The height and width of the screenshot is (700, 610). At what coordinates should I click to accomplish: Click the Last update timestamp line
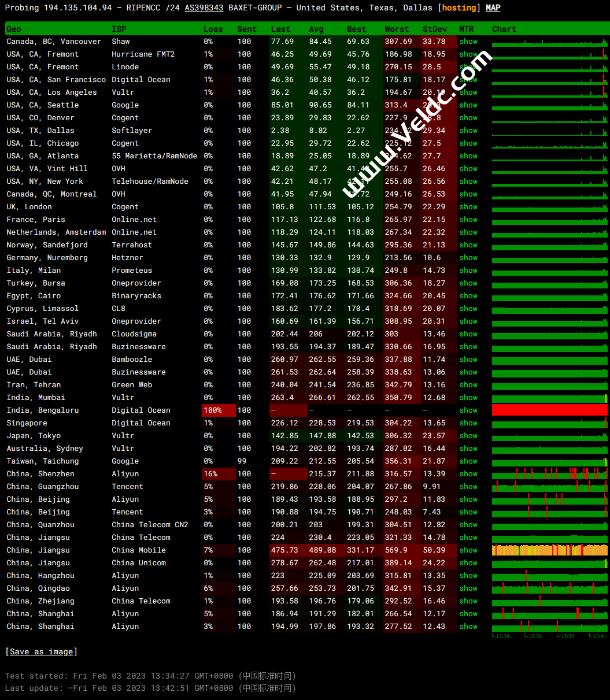coord(150,688)
